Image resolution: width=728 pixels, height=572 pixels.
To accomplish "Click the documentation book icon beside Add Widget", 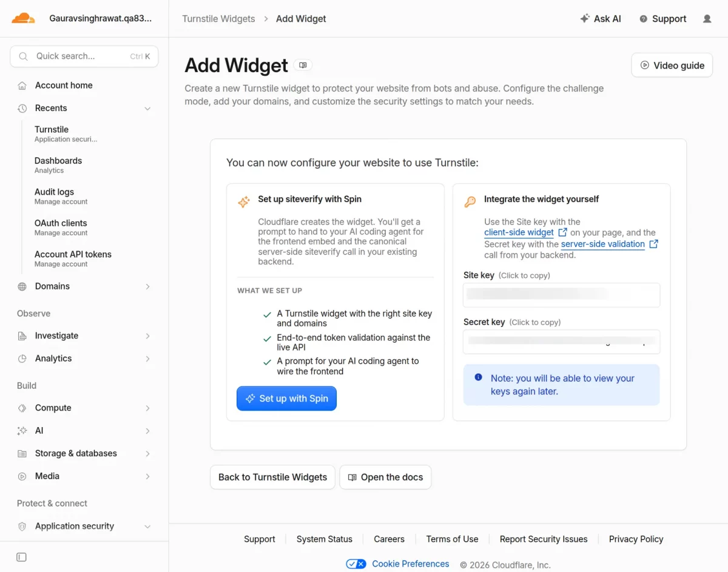I will coord(303,65).
